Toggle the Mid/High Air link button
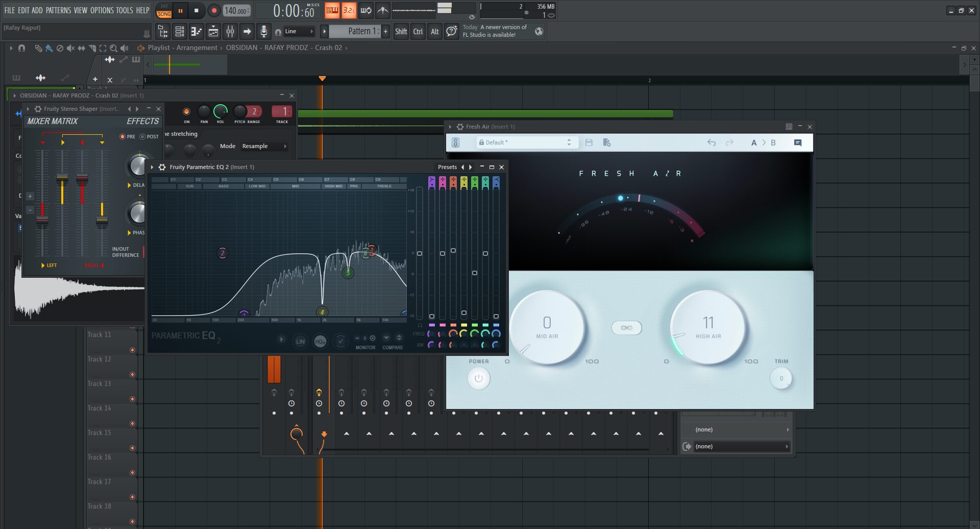 coord(626,328)
